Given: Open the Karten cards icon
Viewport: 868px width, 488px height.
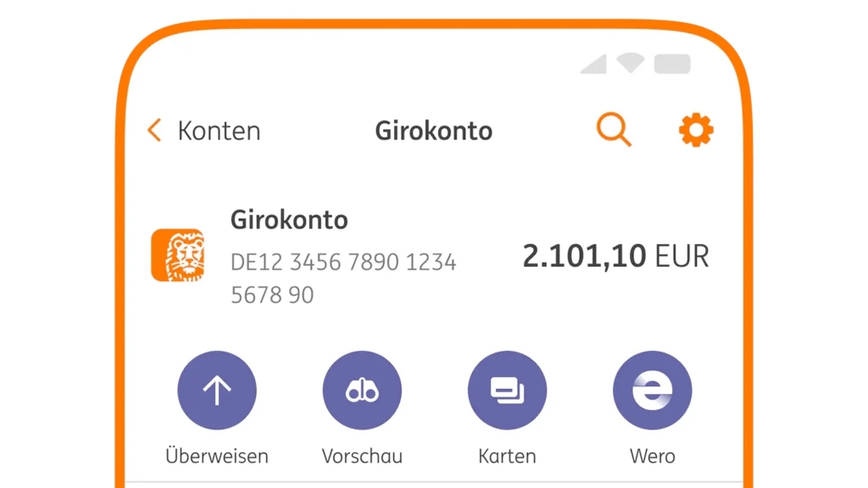Looking at the screenshot, I should coord(507,389).
